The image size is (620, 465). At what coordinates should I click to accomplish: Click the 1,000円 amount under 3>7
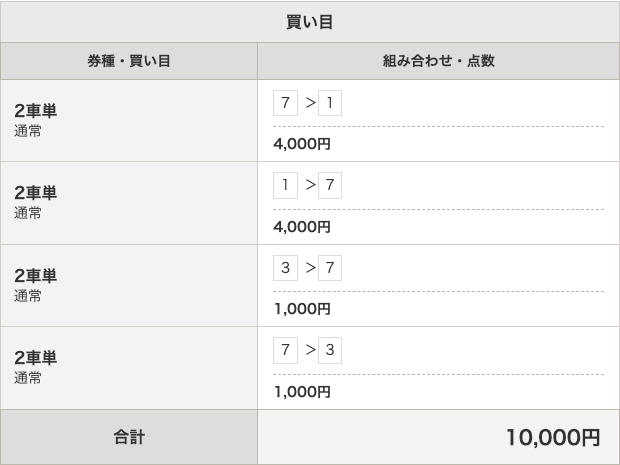[302, 309]
